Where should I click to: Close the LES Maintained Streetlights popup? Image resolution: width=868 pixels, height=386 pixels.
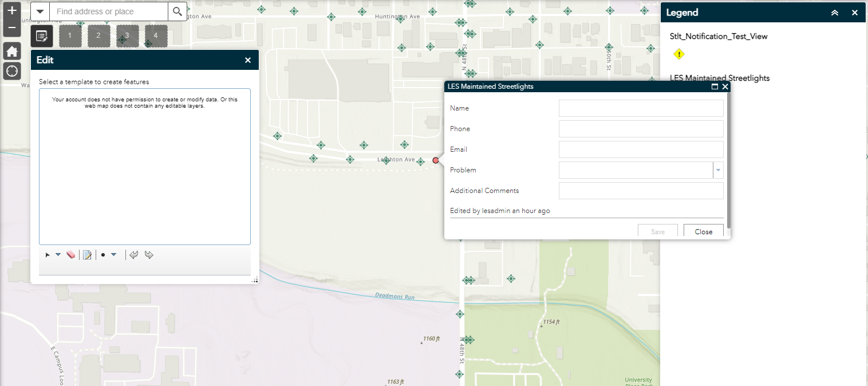(725, 86)
